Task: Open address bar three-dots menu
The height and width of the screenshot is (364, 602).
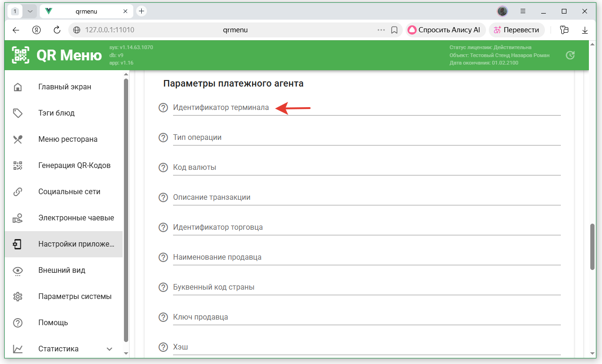Action: click(381, 30)
